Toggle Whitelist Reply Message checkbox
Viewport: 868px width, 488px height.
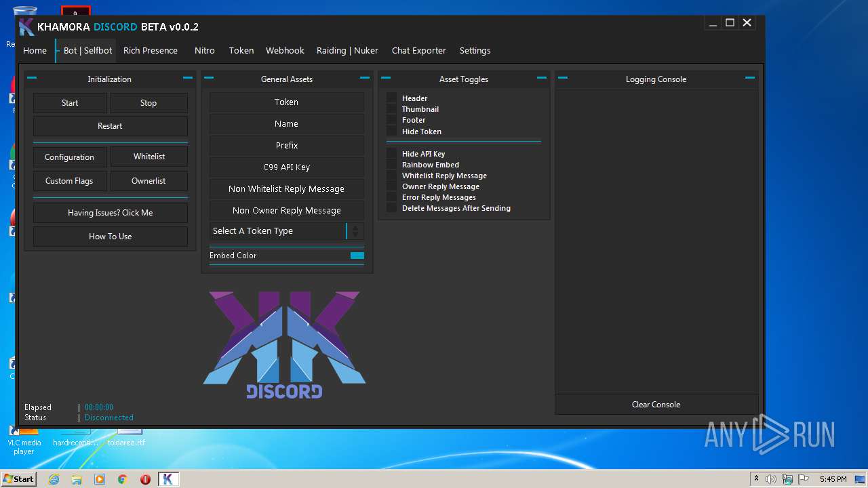pyautogui.click(x=391, y=176)
